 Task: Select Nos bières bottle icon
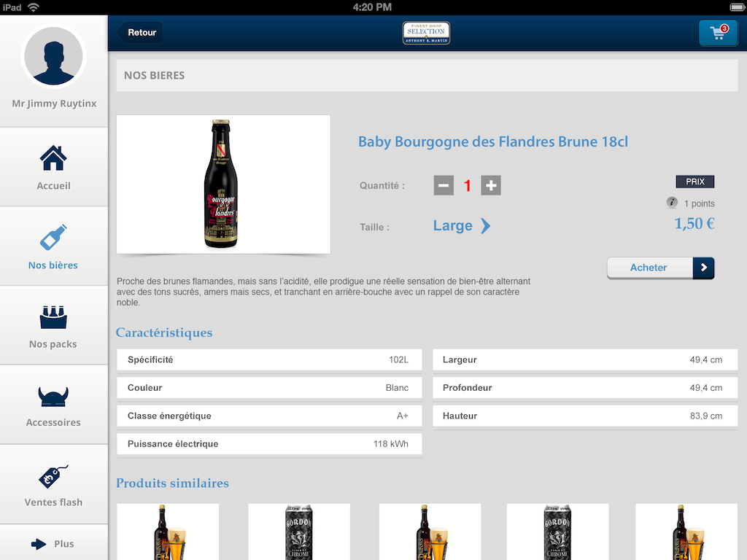(x=53, y=237)
